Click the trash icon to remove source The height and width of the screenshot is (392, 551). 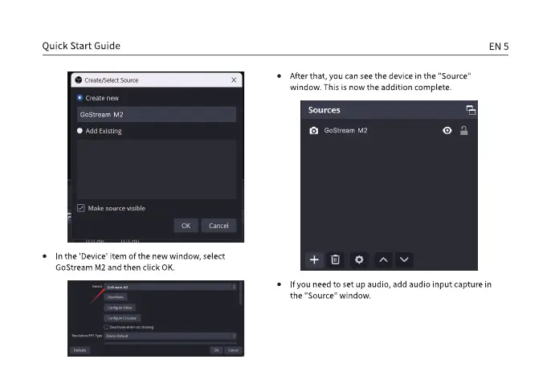[336, 259]
